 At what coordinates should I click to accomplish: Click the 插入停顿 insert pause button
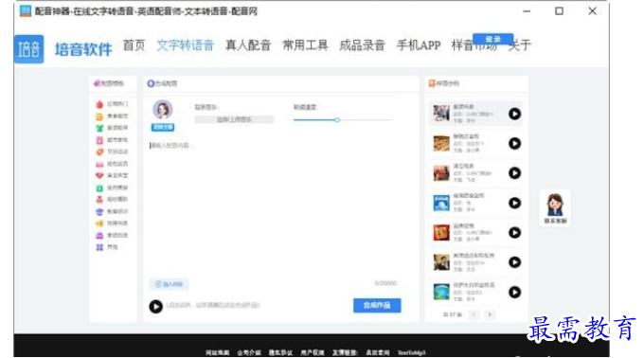point(169,284)
